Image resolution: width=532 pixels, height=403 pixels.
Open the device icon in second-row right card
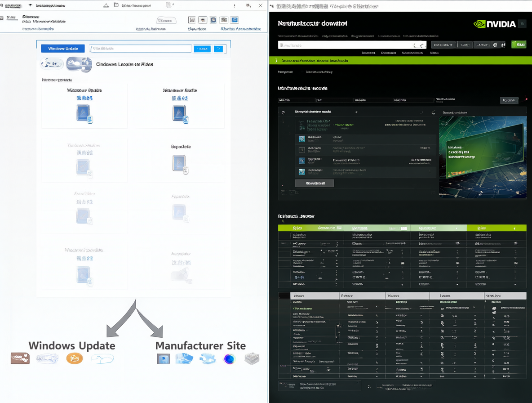point(180,164)
